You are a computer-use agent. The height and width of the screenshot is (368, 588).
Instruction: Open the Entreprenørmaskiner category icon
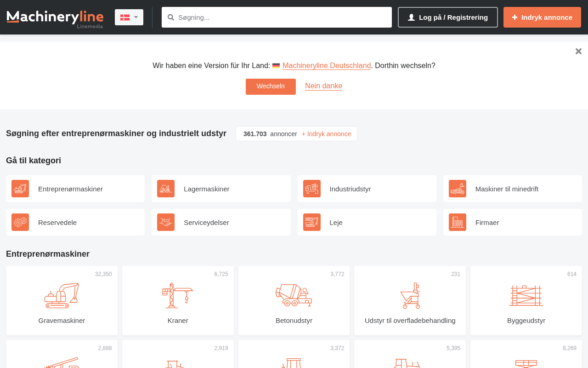tap(20, 189)
